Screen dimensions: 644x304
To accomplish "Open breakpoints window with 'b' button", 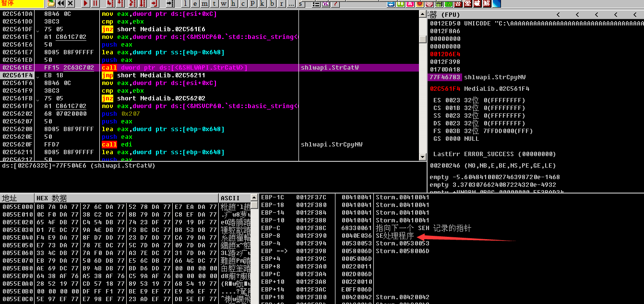I will point(272,4).
